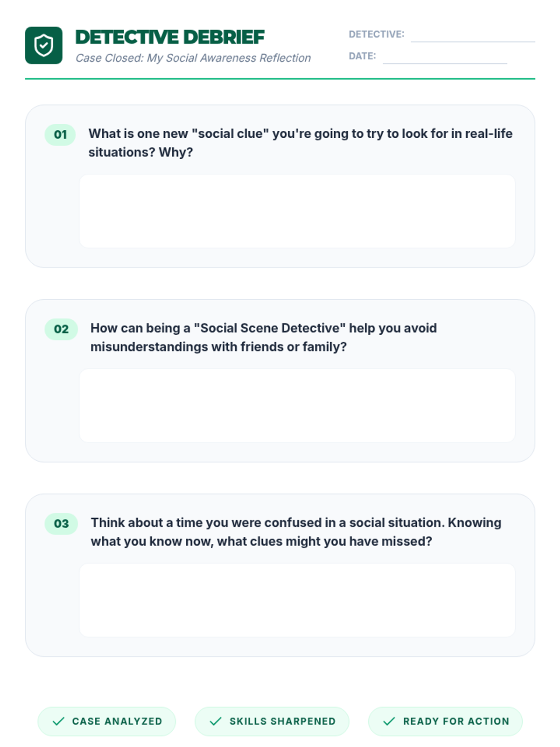Viewport: 560px width, 747px height.
Task: Click the Skills Sharpened badge
Action: coord(272,721)
